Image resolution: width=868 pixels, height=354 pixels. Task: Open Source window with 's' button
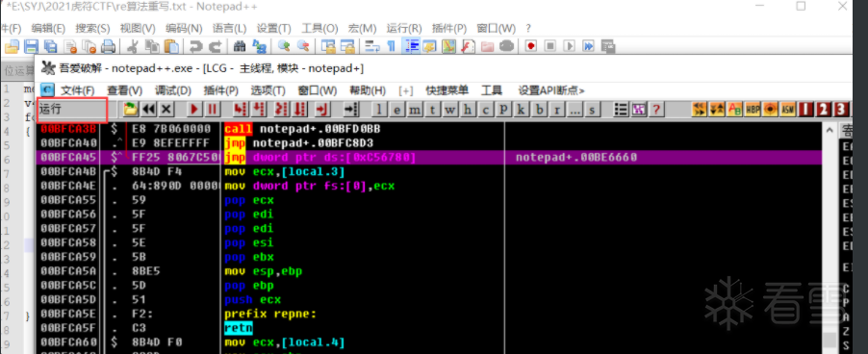click(593, 110)
